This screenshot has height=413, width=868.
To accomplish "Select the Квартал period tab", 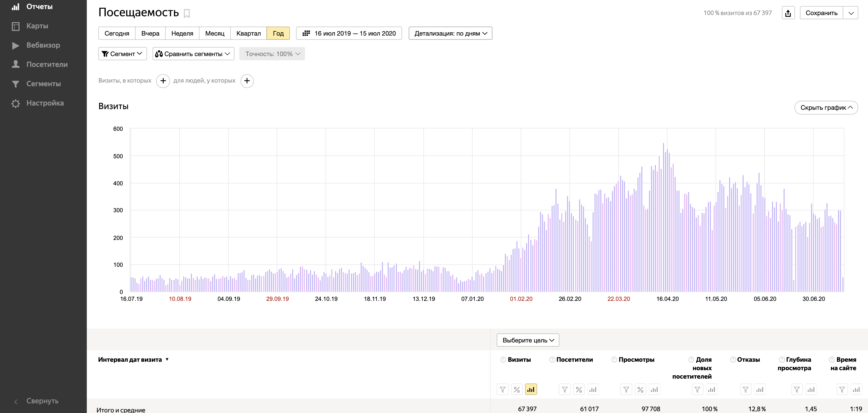I will [248, 33].
